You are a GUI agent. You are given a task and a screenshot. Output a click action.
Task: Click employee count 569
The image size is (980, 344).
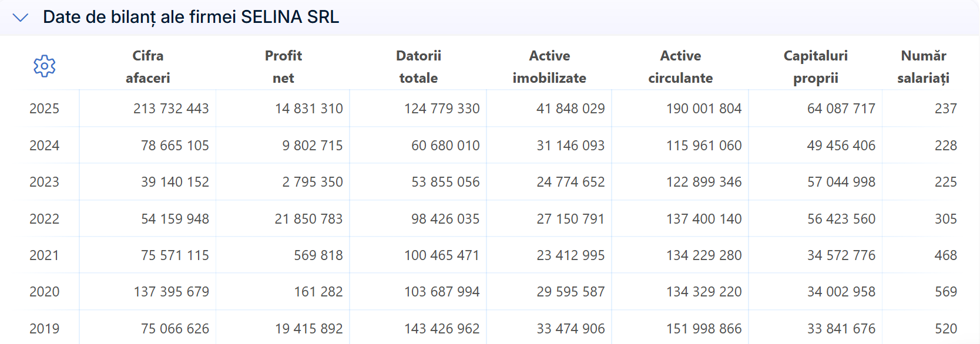click(946, 292)
